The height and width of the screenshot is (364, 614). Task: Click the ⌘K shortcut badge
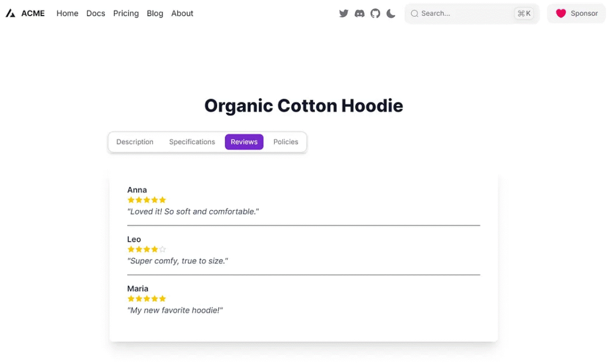tap(523, 13)
